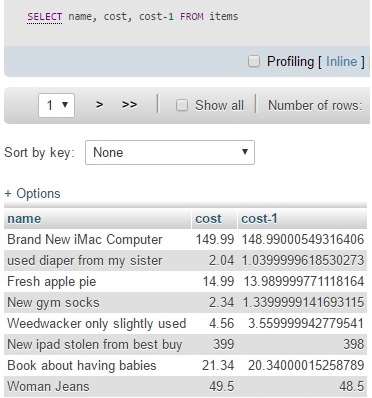Click the cost value 21.34
The height and width of the screenshot is (398, 372).
pos(218,365)
